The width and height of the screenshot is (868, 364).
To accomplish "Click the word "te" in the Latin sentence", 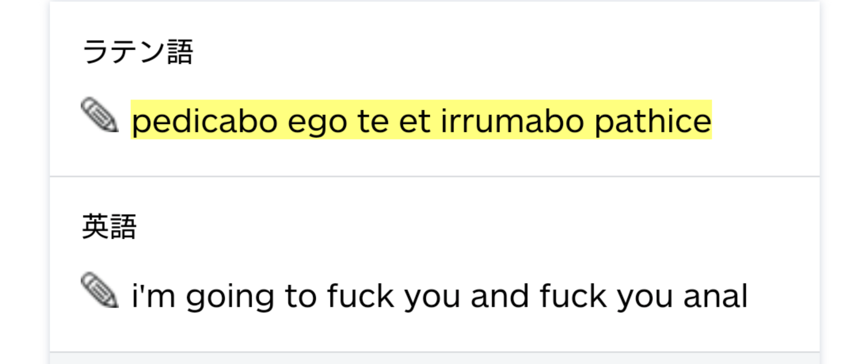I will tap(373, 121).
